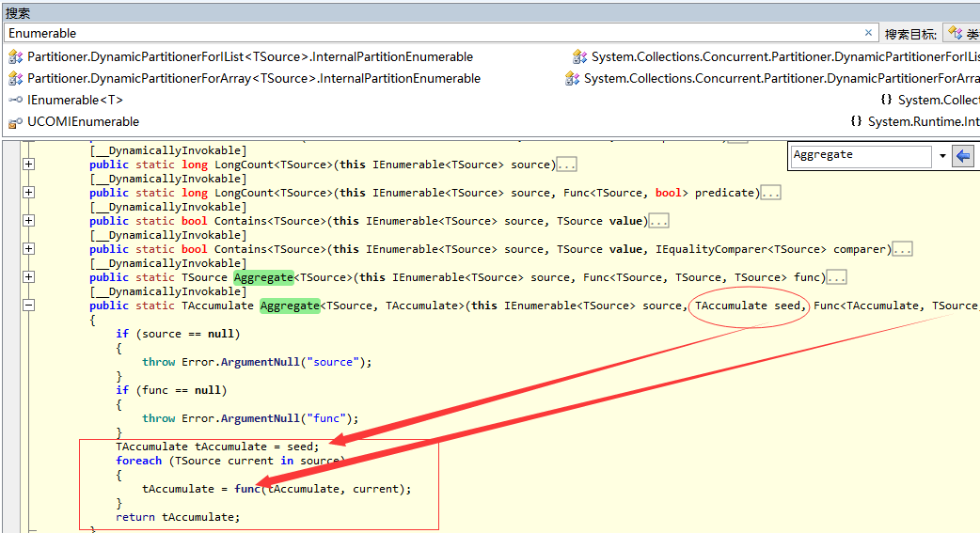Click ellipsis box after Contains value signature
The image size is (980, 533).
658,221
